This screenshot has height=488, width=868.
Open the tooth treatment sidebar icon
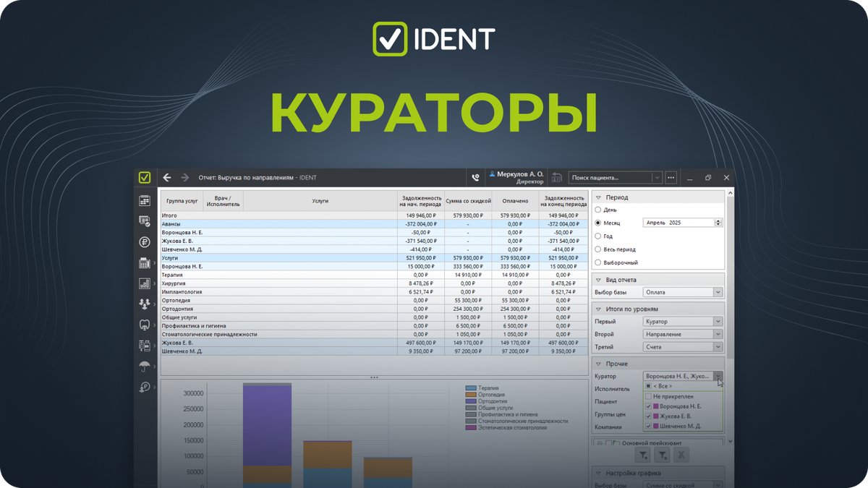(x=145, y=325)
